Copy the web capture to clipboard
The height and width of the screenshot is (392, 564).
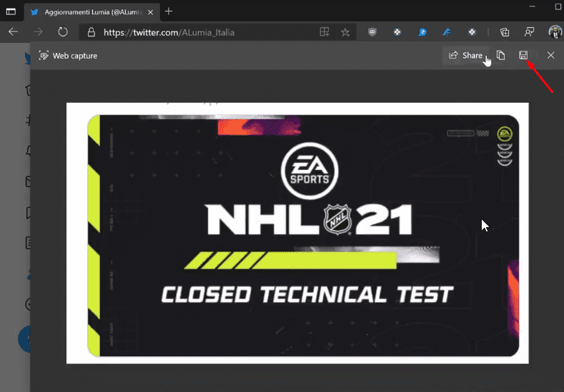[500, 55]
